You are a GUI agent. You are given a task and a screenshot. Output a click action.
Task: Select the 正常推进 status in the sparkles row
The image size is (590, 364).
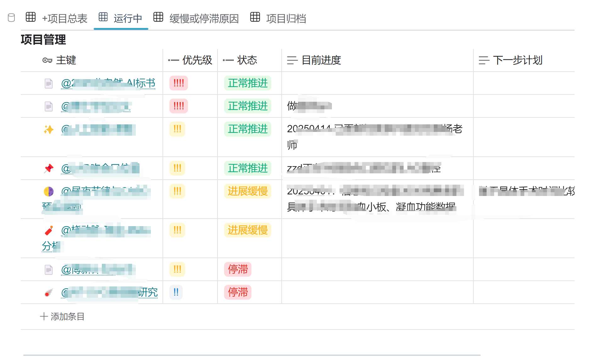pos(248,129)
